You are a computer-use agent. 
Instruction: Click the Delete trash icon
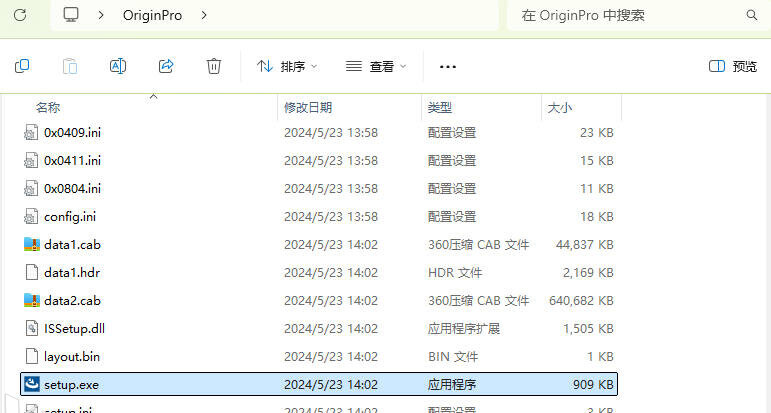tap(213, 66)
